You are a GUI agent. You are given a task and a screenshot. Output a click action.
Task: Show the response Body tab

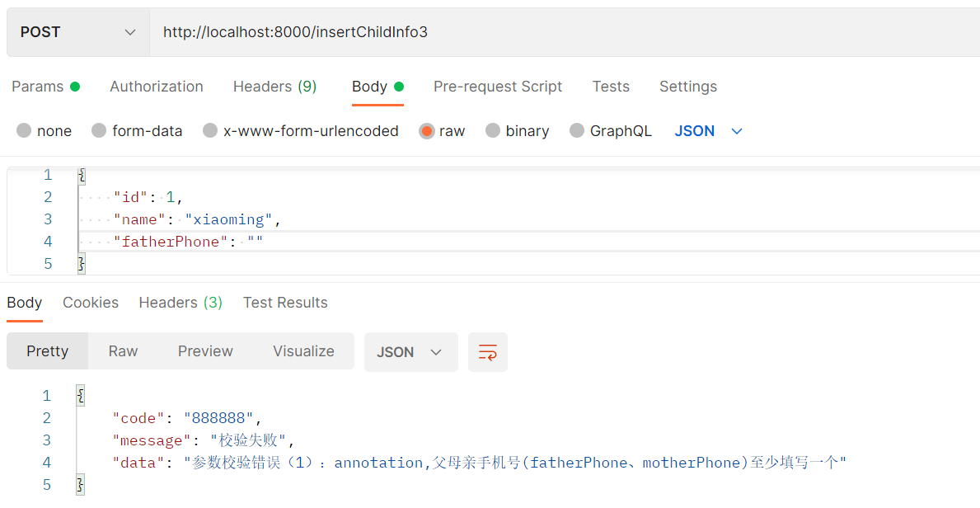[25, 303]
